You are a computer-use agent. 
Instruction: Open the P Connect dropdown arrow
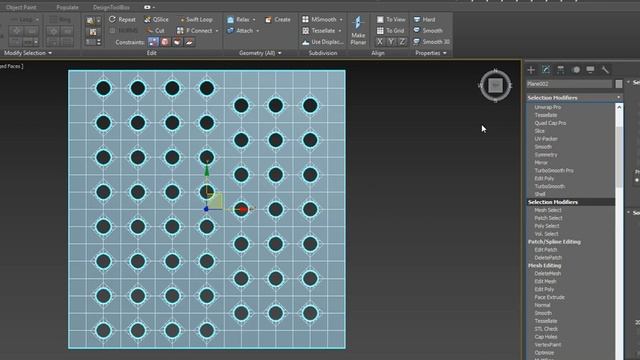pyautogui.click(x=217, y=31)
